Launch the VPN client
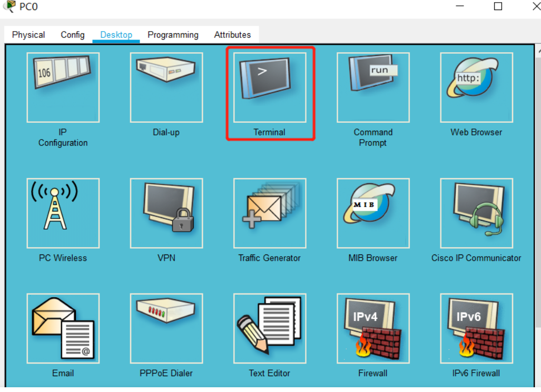Image resolution: width=541 pixels, height=392 pixels. pyautogui.click(x=166, y=213)
